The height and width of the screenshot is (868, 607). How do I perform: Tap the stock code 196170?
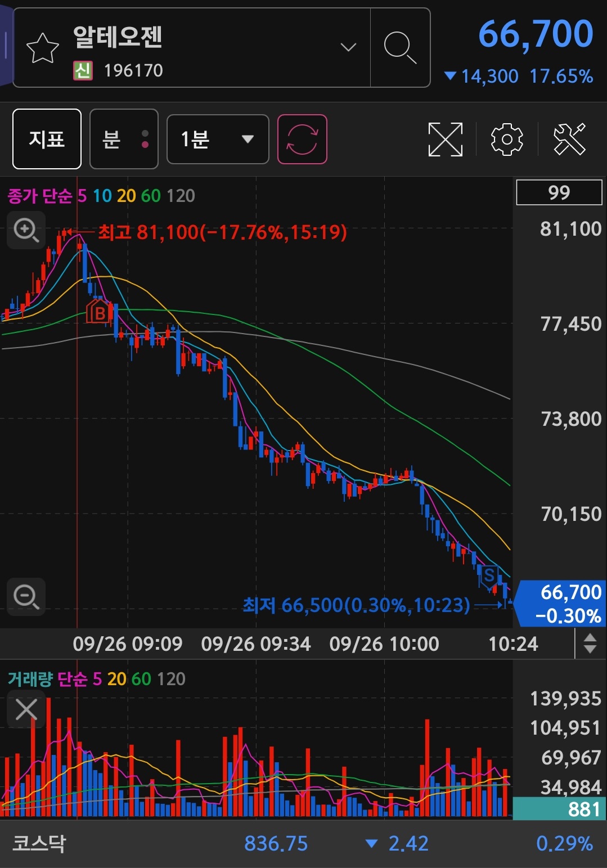(133, 71)
